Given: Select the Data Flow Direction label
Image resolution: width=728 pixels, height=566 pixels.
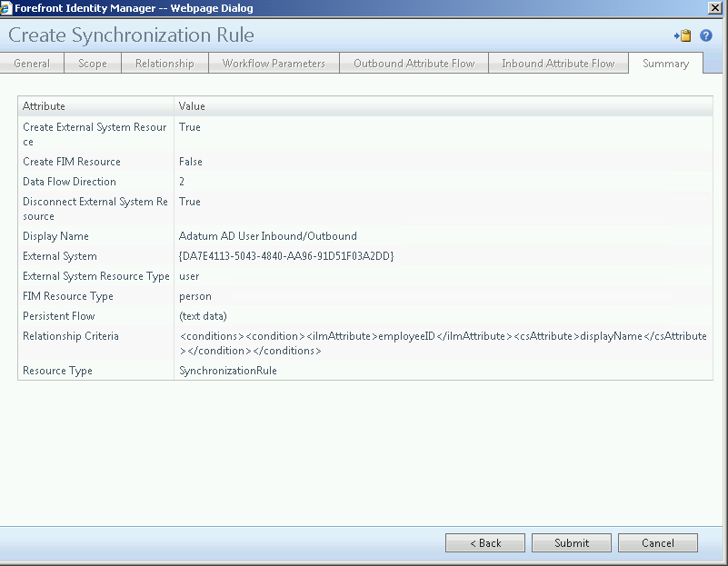Looking at the screenshot, I should pos(69,182).
